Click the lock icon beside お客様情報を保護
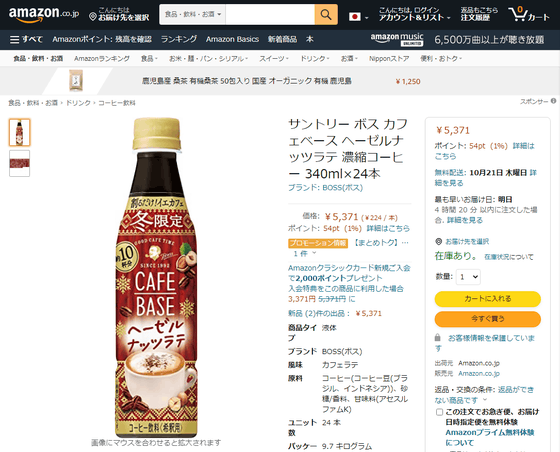This screenshot has height=452, width=560. coord(438,337)
